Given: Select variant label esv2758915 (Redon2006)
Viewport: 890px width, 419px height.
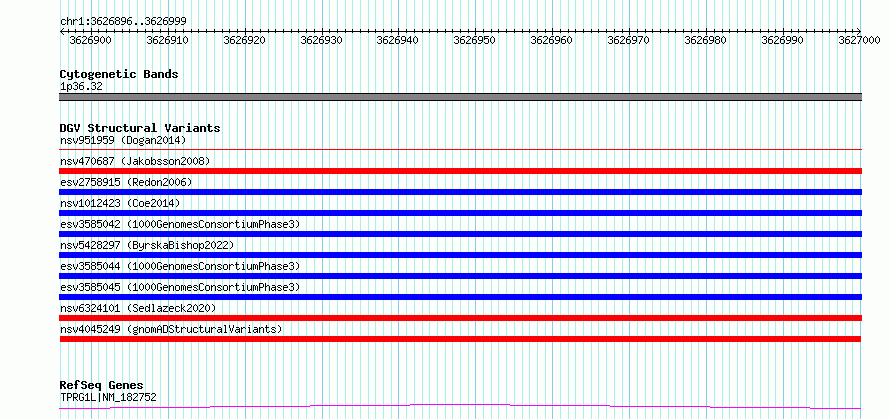Looking at the screenshot, I should click(126, 182).
